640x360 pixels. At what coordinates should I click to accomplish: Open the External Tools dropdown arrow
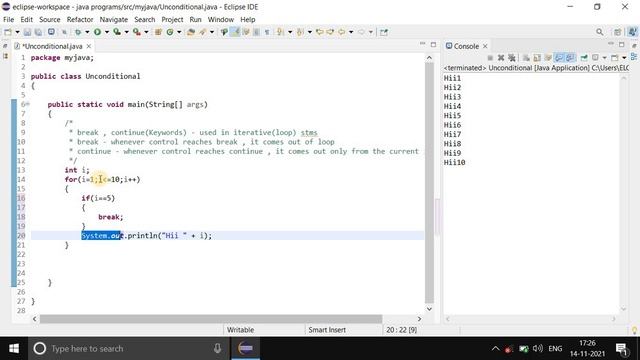[146, 32]
